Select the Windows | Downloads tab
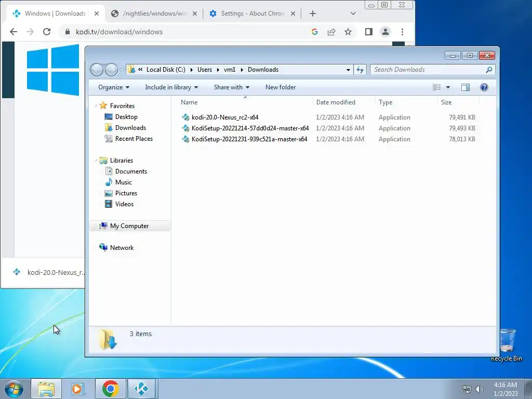The image size is (532, 399). point(56,14)
